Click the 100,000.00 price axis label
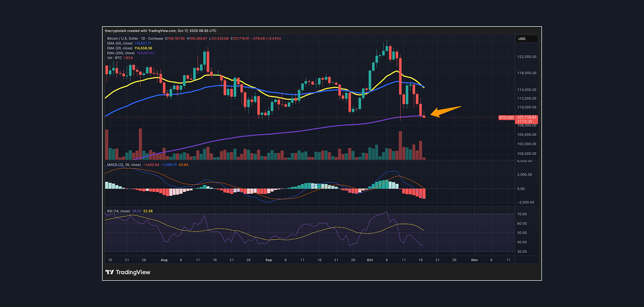This screenshot has height=307, width=644. 527,154
